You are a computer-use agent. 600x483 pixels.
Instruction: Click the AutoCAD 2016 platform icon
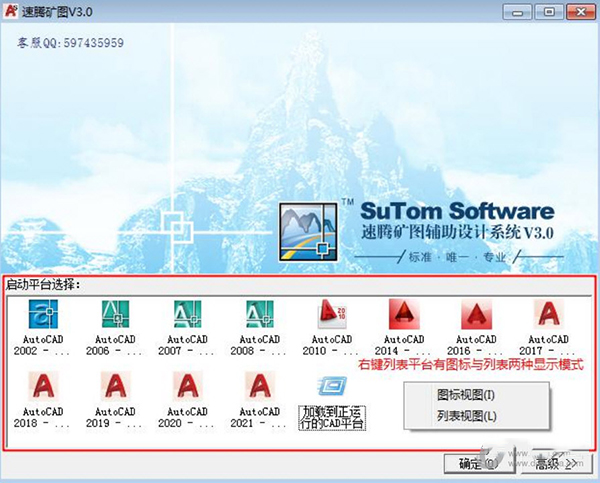(x=476, y=314)
